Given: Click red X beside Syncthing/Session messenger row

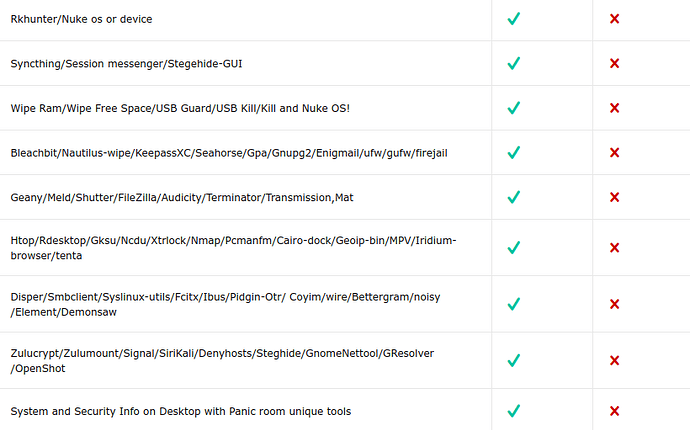Looking at the screenshot, I should 614,63.
